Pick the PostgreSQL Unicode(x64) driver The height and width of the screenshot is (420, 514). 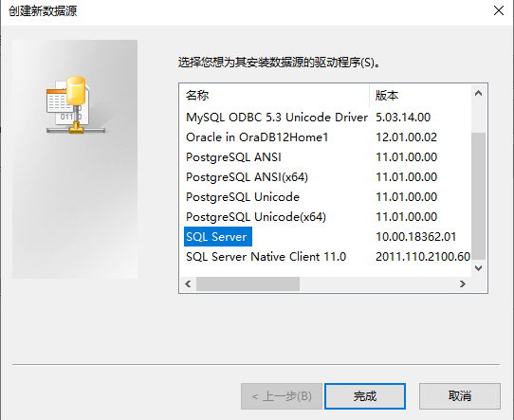point(256,217)
